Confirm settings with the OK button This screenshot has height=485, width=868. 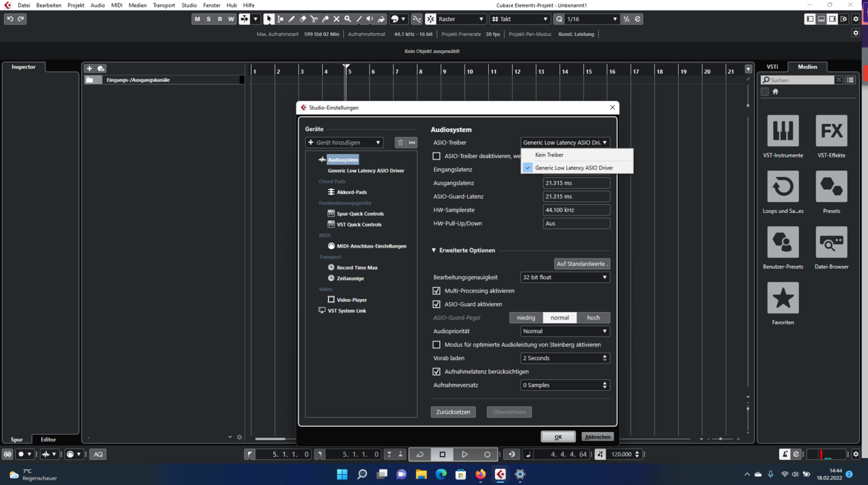click(557, 437)
